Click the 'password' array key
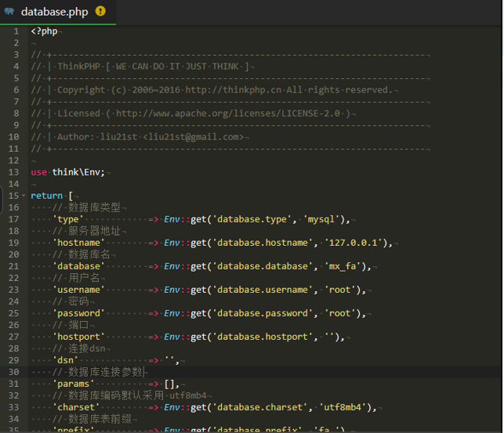The width and height of the screenshot is (504, 433). (78, 313)
